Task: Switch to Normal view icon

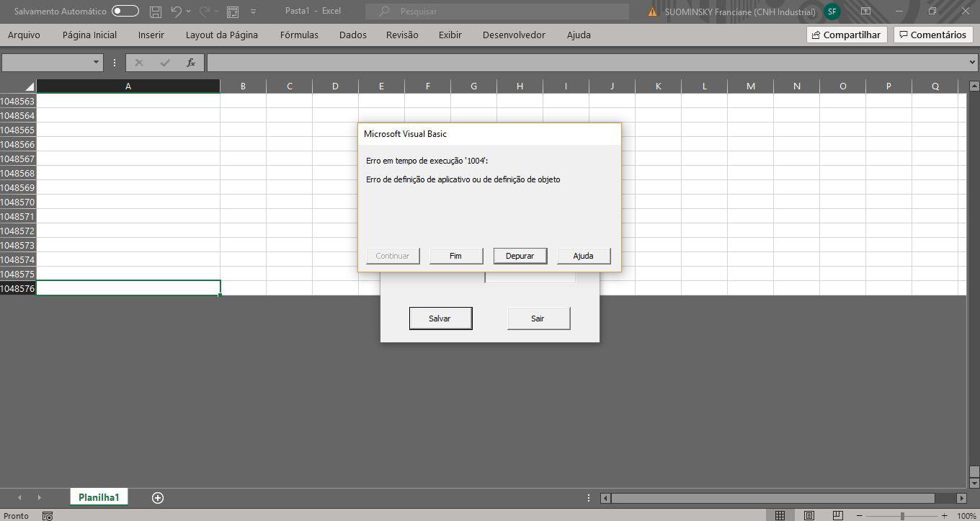Action: tap(780, 516)
